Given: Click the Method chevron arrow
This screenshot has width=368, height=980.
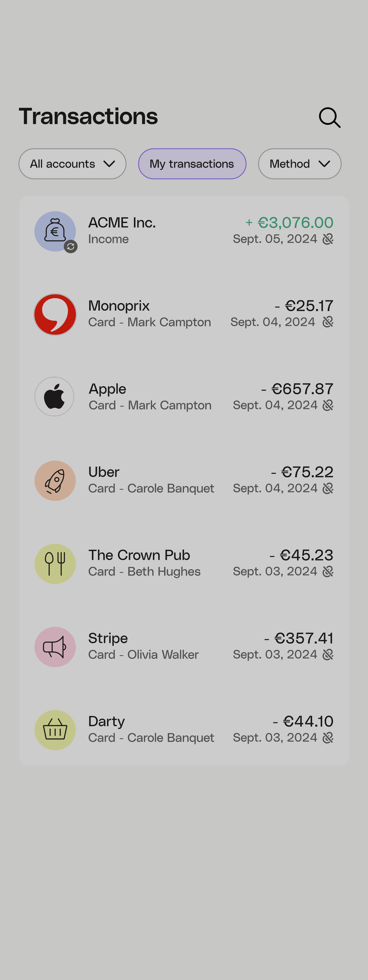Looking at the screenshot, I should [324, 164].
